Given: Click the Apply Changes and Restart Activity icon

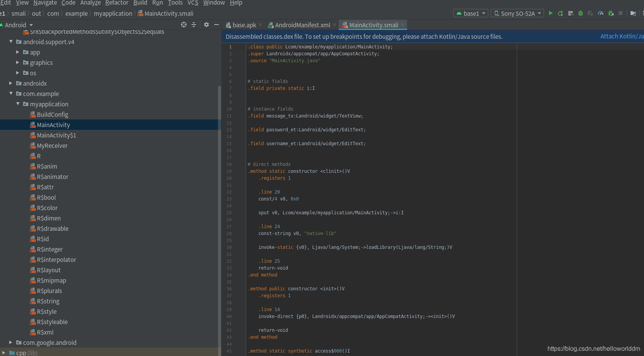Looking at the screenshot, I should click(561, 13).
